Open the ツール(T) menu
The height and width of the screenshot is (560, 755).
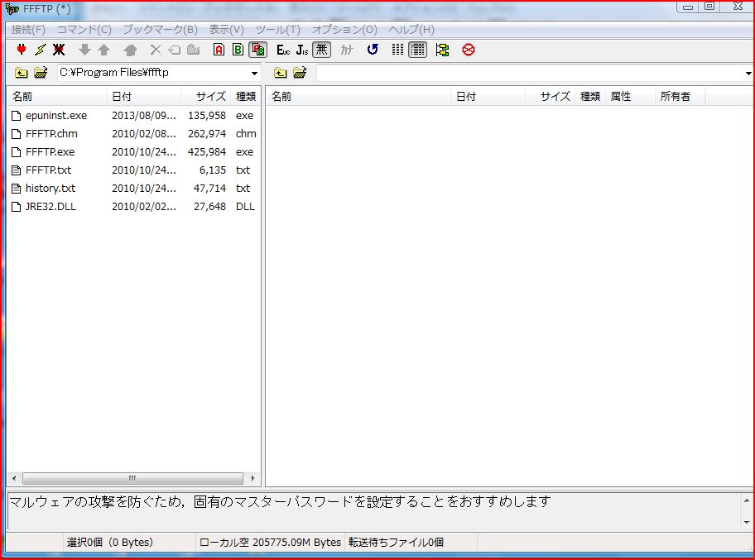[x=278, y=30]
